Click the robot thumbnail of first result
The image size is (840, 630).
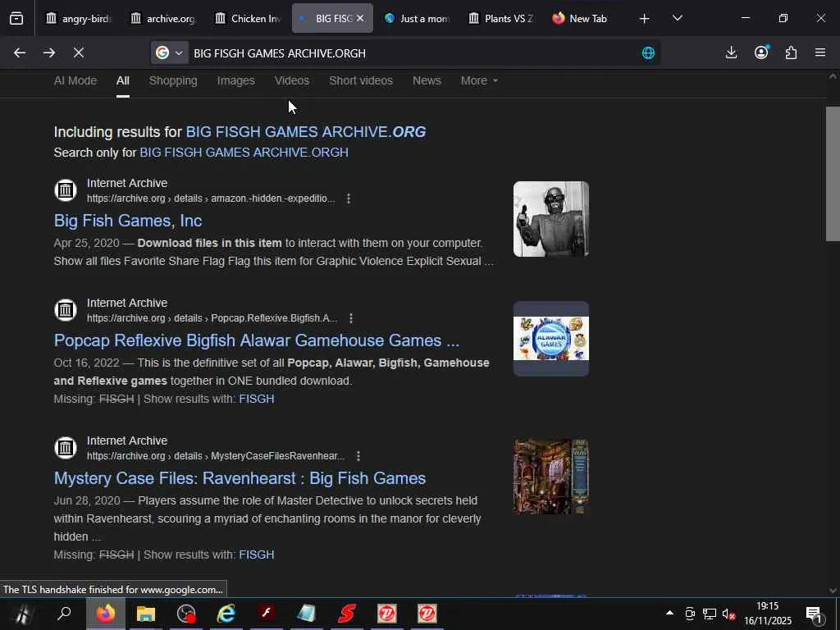pyautogui.click(x=550, y=219)
